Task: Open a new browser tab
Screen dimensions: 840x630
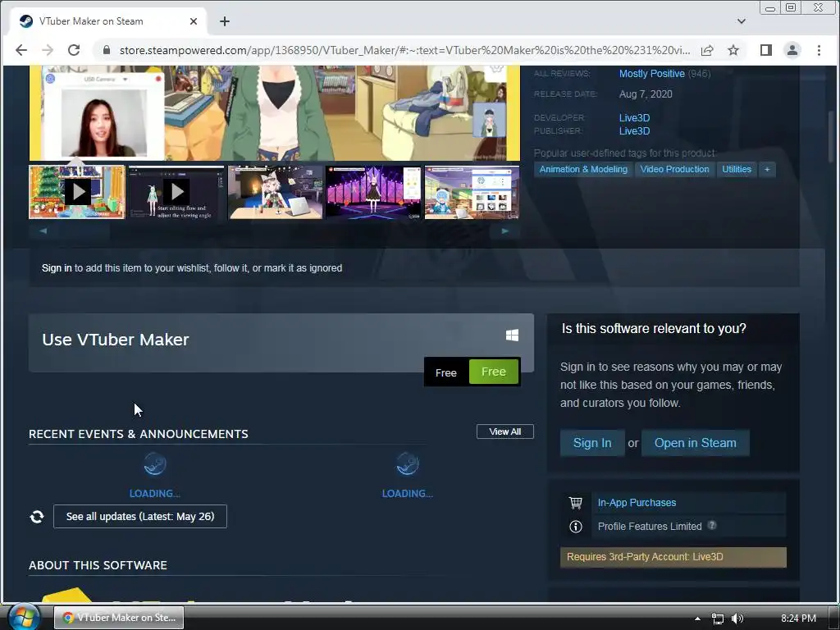Action: coord(225,21)
